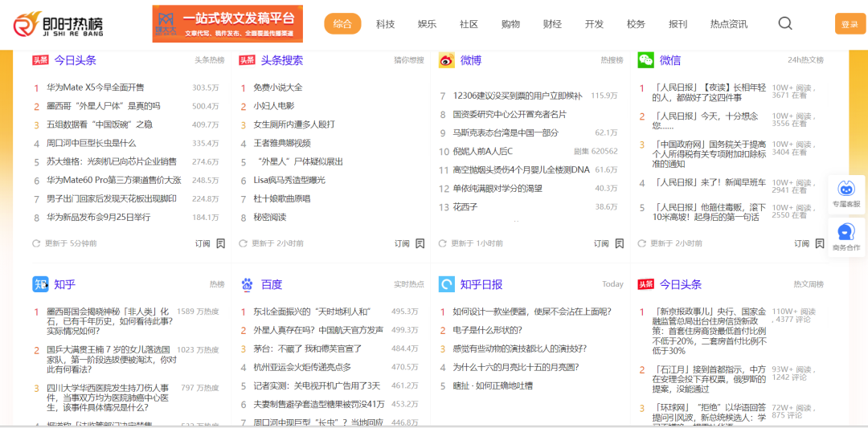Open 杭州亚运会火炬传递亮点多 item
The height and width of the screenshot is (428, 868).
click(302, 367)
